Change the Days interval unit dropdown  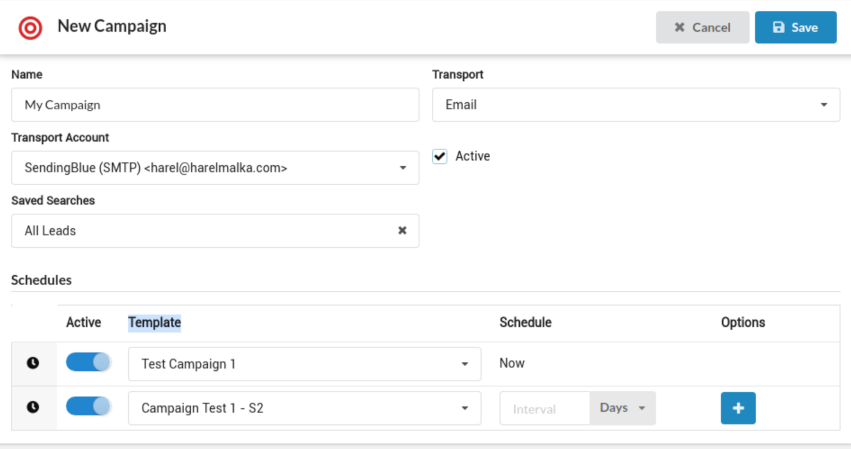[x=623, y=408]
